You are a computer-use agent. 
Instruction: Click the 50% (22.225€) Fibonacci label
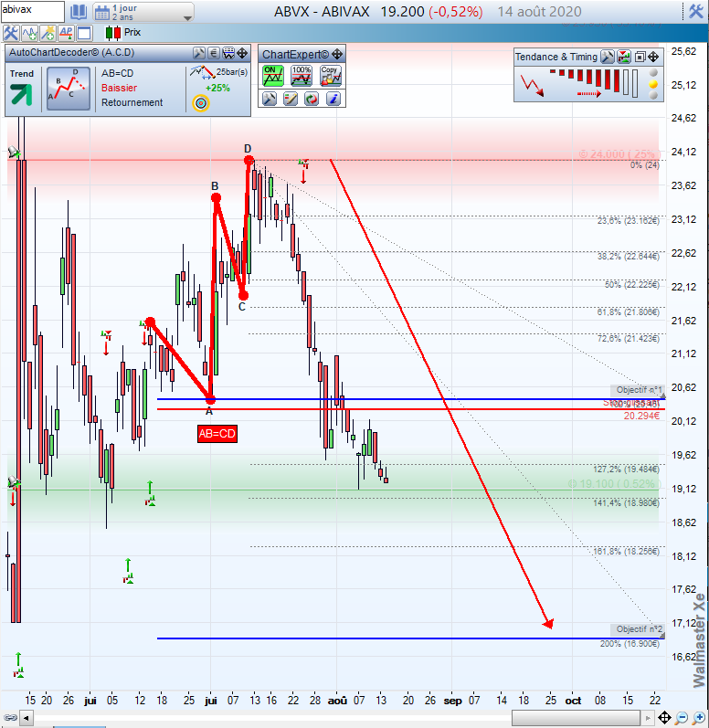tap(632, 285)
